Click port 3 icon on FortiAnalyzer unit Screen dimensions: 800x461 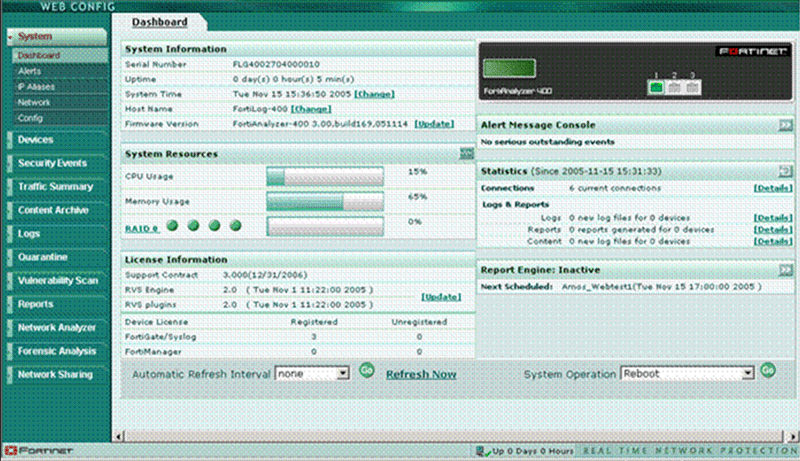pos(692,88)
